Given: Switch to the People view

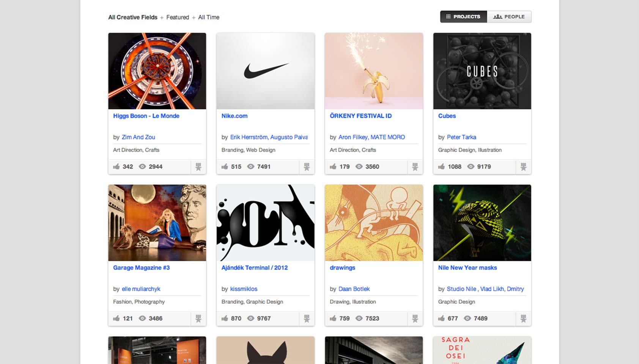Looking at the screenshot, I should coord(509,17).
